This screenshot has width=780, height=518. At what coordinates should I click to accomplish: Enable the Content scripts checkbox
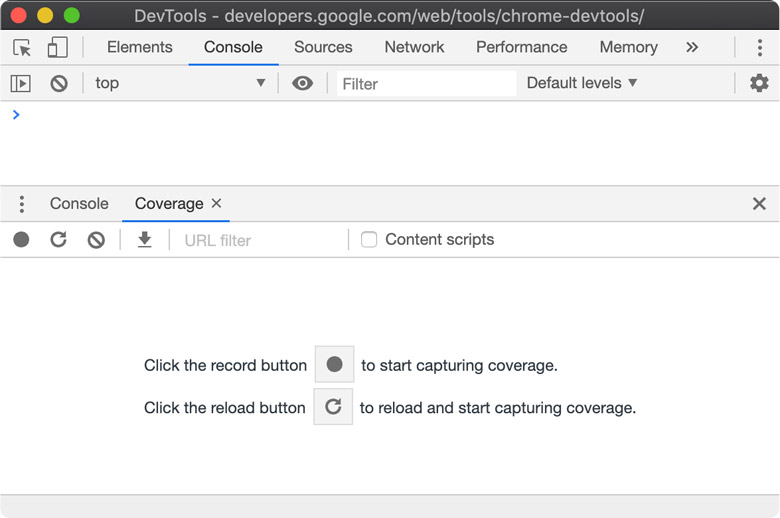(369, 240)
